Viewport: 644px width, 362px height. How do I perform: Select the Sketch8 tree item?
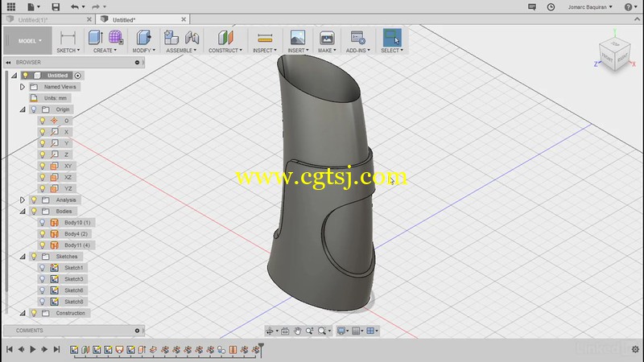coord(74,302)
